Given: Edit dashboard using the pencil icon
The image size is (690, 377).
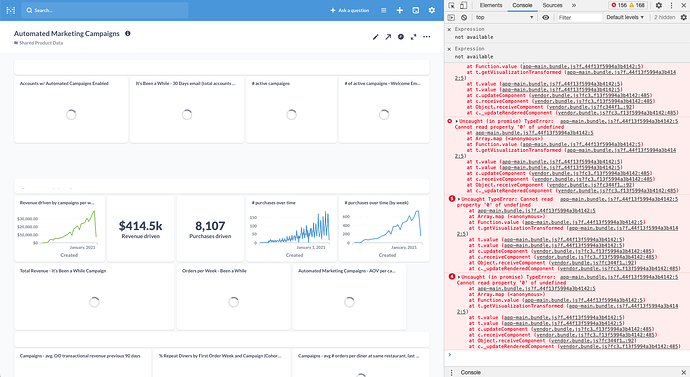Looking at the screenshot, I should click(x=375, y=37).
